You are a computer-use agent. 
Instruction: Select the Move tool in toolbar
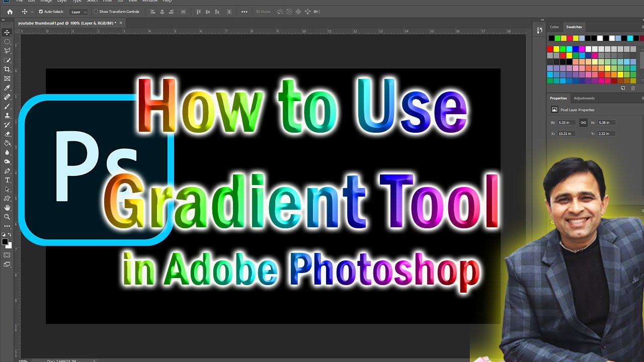point(7,32)
